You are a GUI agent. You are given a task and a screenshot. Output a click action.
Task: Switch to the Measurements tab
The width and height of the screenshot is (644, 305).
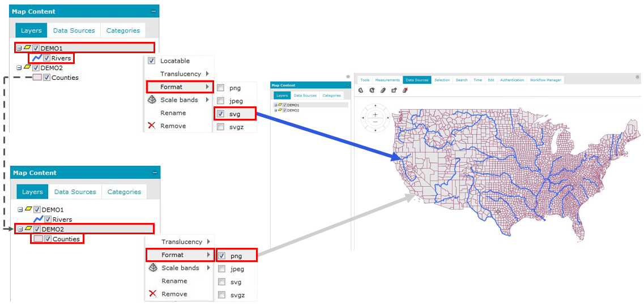[387, 80]
